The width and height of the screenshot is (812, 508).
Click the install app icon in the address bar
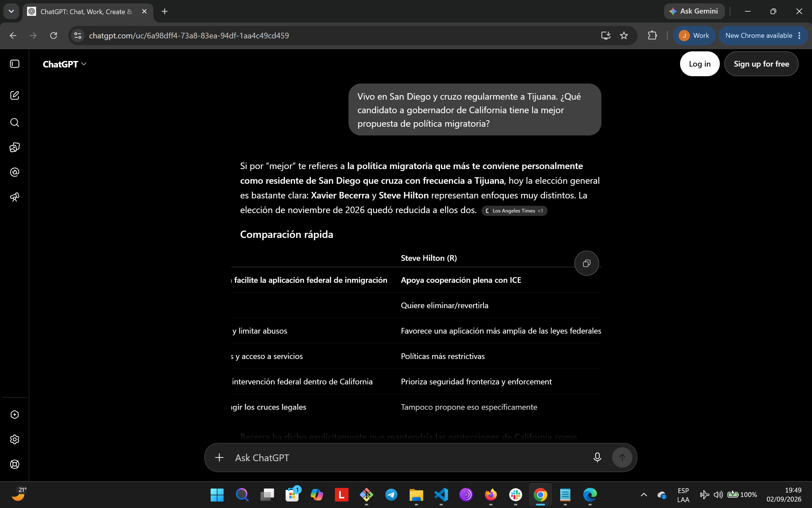606,36
